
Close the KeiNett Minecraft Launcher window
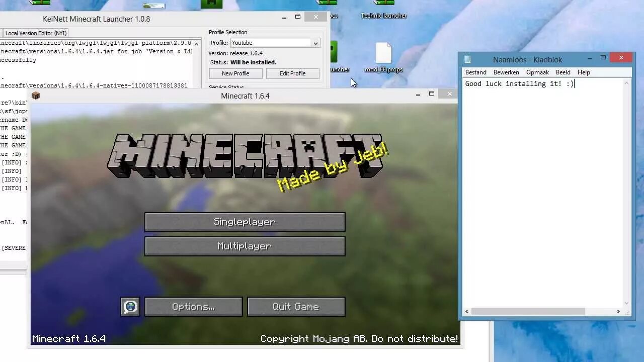coord(315,17)
